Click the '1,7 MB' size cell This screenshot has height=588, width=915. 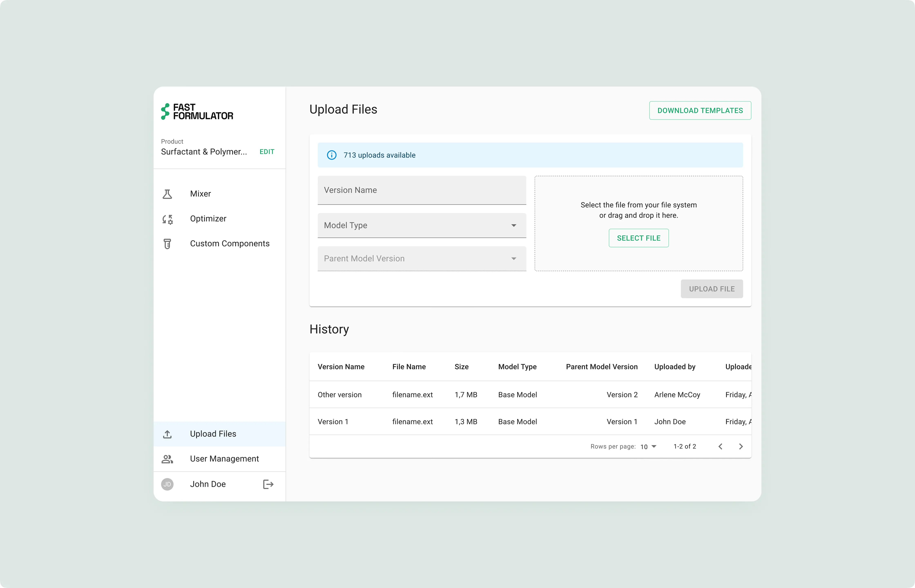tap(465, 394)
